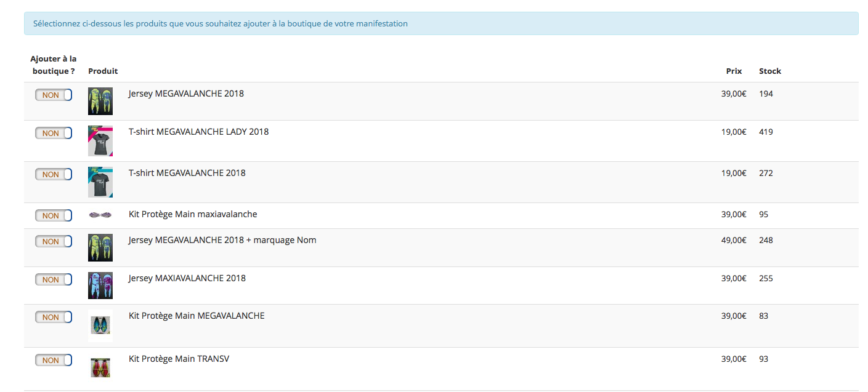Viewport: 868px width, 392px height.
Task: Select product name Jersey MEGAVALANCHE 2018, priced 39,00€
Action: (186, 94)
